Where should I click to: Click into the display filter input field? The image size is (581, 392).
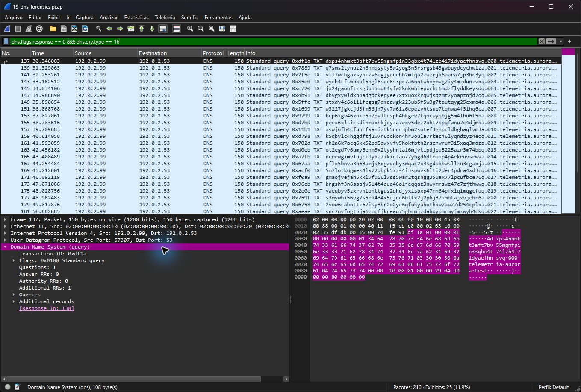(274, 41)
